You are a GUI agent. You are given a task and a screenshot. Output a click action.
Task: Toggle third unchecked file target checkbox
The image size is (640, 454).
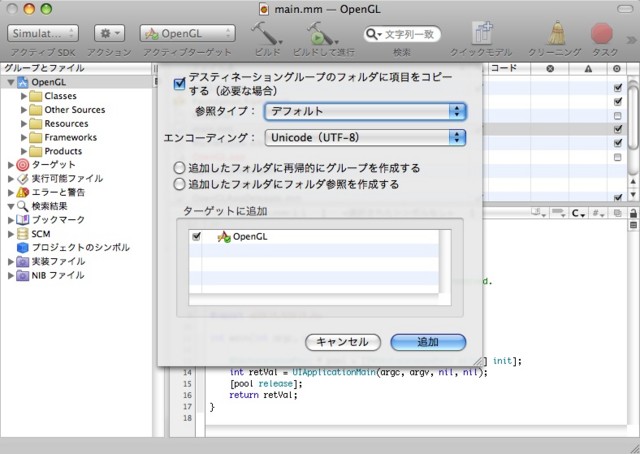[x=618, y=116]
